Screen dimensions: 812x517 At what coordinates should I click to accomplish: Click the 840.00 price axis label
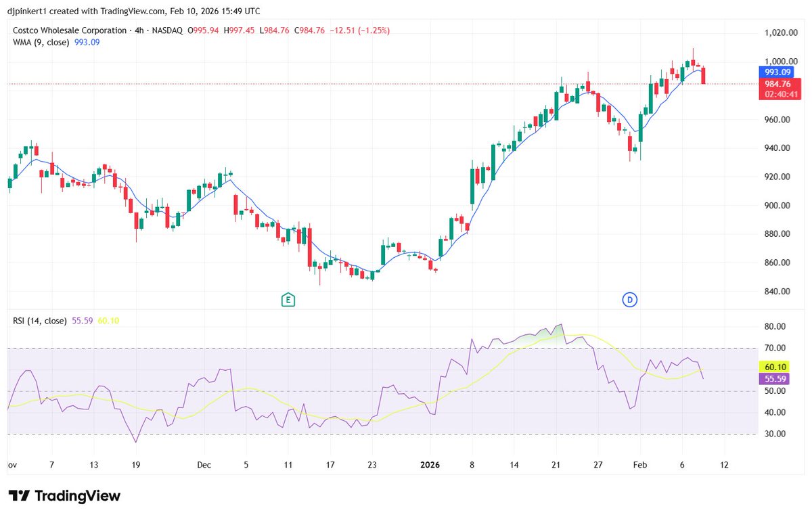pos(778,292)
